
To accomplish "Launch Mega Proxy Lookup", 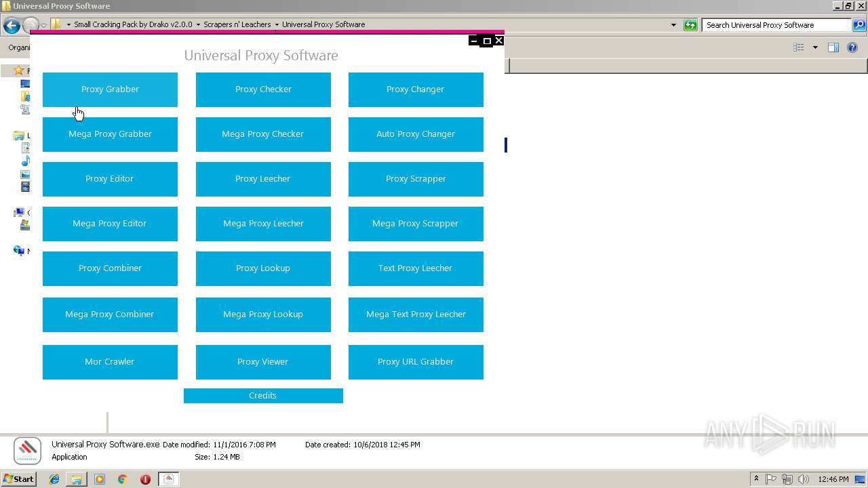I will (x=263, y=314).
